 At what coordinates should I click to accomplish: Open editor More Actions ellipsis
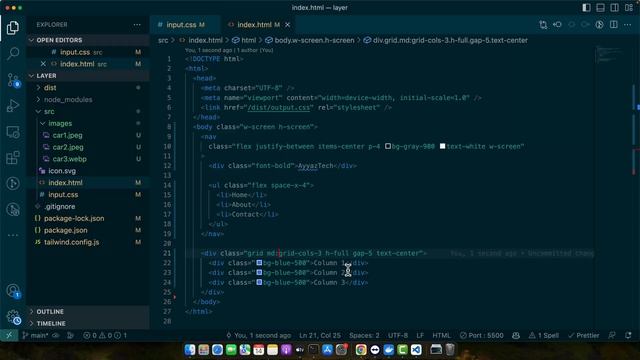[627, 25]
